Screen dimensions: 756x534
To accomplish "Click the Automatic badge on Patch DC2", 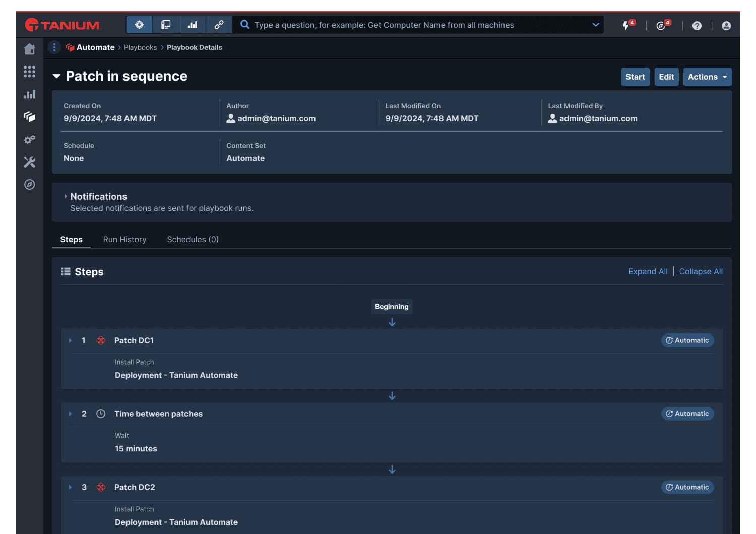I will click(x=687, y=487).
